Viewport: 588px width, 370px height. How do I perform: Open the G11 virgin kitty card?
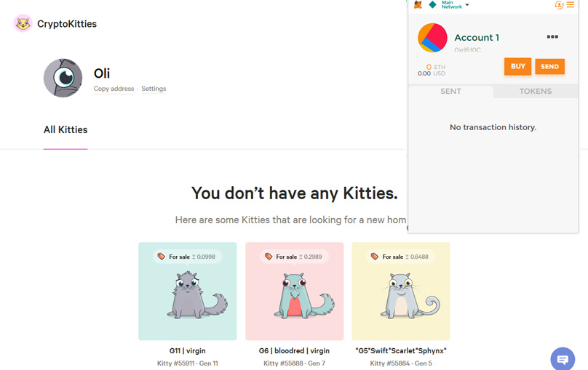(x=188, y=291)
